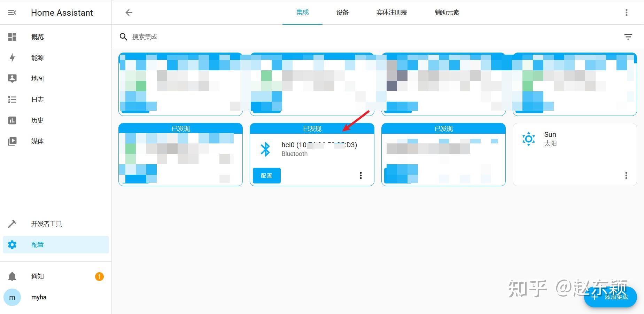The height and width of the screenshot is (314, 644).
Task: Click the hci0 Bluetooth adapter name
Action: [x=319, y=145]
